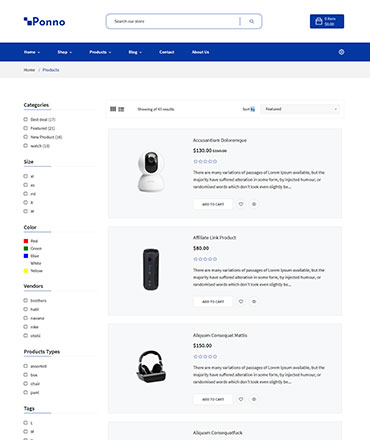Open the black speaker product image
Image resolution: width=370 pixels, height=440 pixels.
coord(151,269)
